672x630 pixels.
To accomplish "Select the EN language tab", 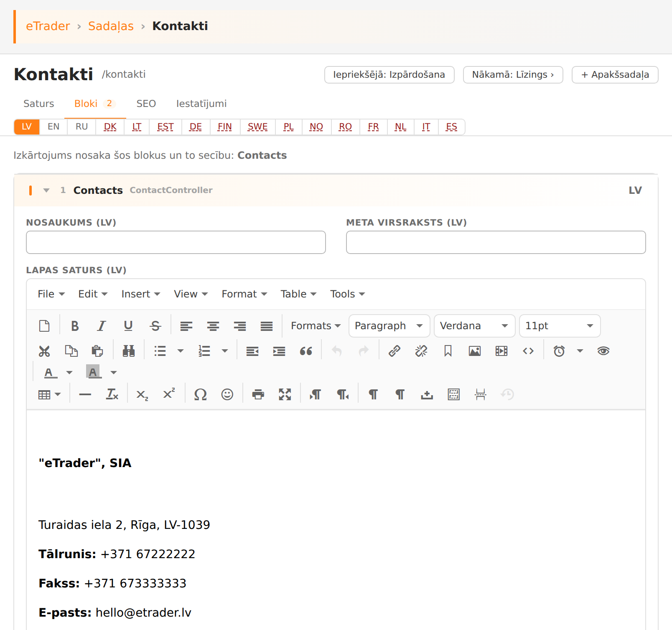I will [x=53, y=127].
